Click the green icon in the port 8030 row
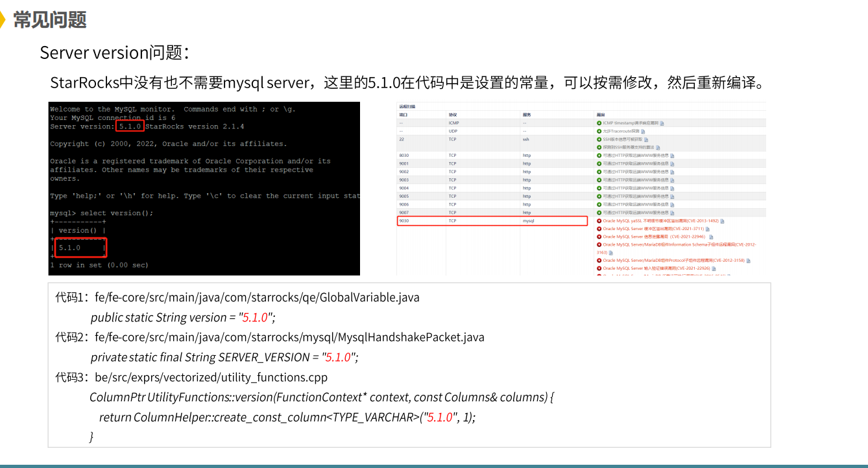Image resolution: width=868 pixels, height=468 pixels. tap(599, 156)
